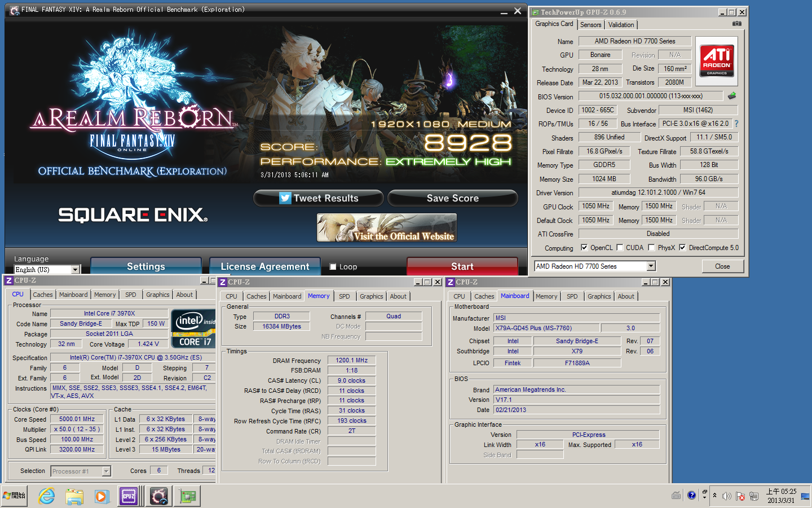Open the Caches tab in the CPU-Z CPU window

click(x=42, y=295)
